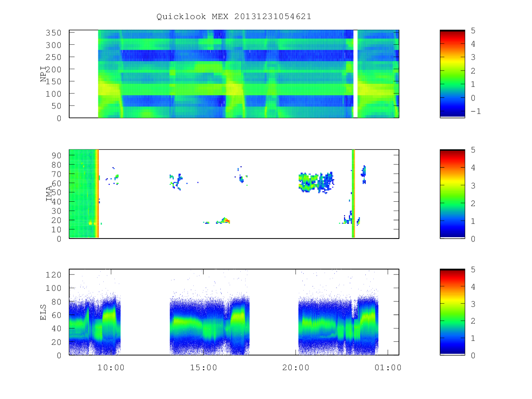Click the NPI axis label

coord(43,74)
